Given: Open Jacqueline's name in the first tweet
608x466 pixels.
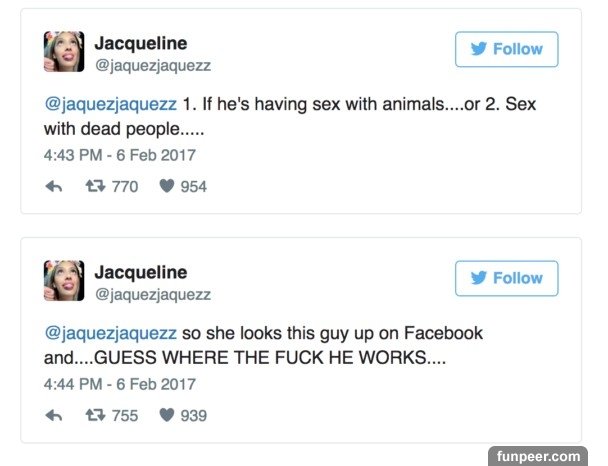Looking at the screenshot, I should 140,43.
